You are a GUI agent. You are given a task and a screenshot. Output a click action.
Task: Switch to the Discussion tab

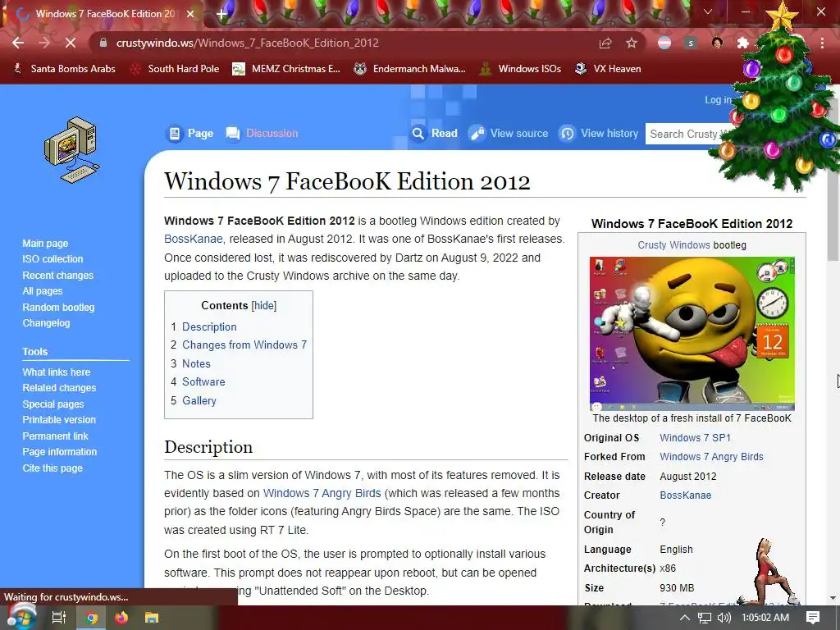tap(262, 134)
